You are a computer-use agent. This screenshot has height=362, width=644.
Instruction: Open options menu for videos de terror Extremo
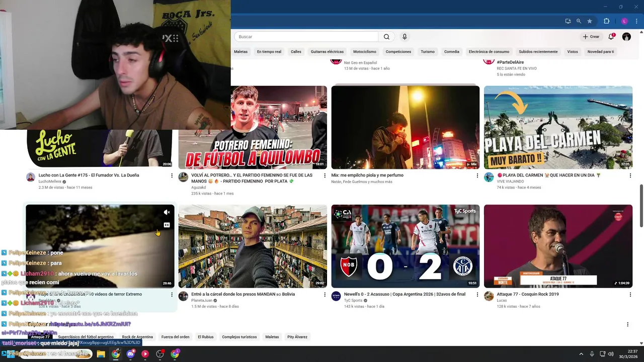tap(172, 295)
